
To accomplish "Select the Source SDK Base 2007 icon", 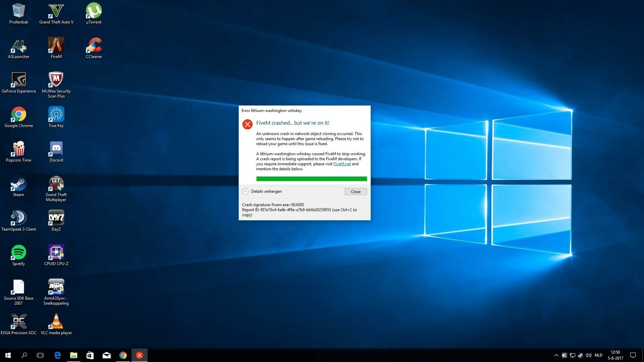I will [18, 293].
